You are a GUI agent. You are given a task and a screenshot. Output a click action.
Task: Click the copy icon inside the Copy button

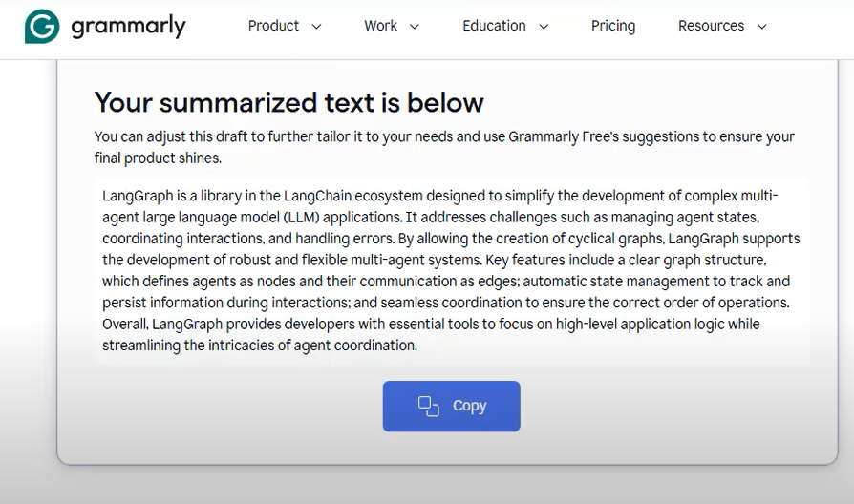pyautogui.click(x=428, y=406)
